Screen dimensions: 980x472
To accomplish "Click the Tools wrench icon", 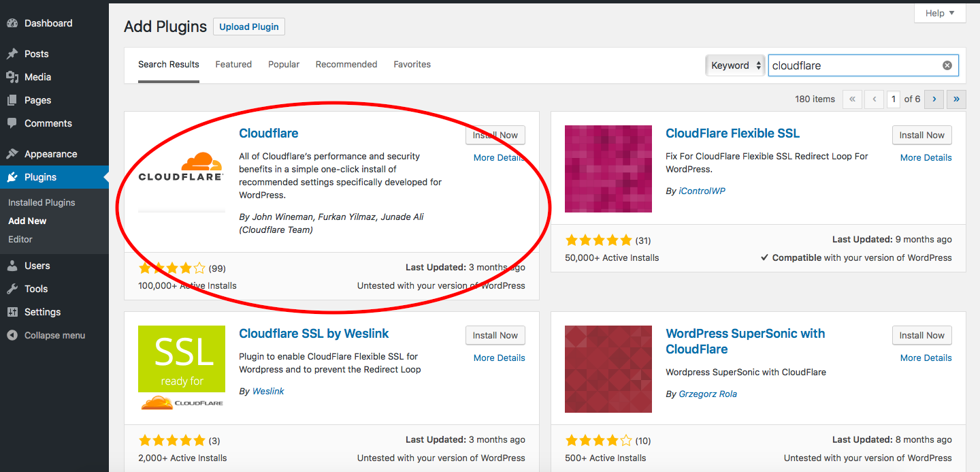I will pyautogui.click(x=12, y=289).
